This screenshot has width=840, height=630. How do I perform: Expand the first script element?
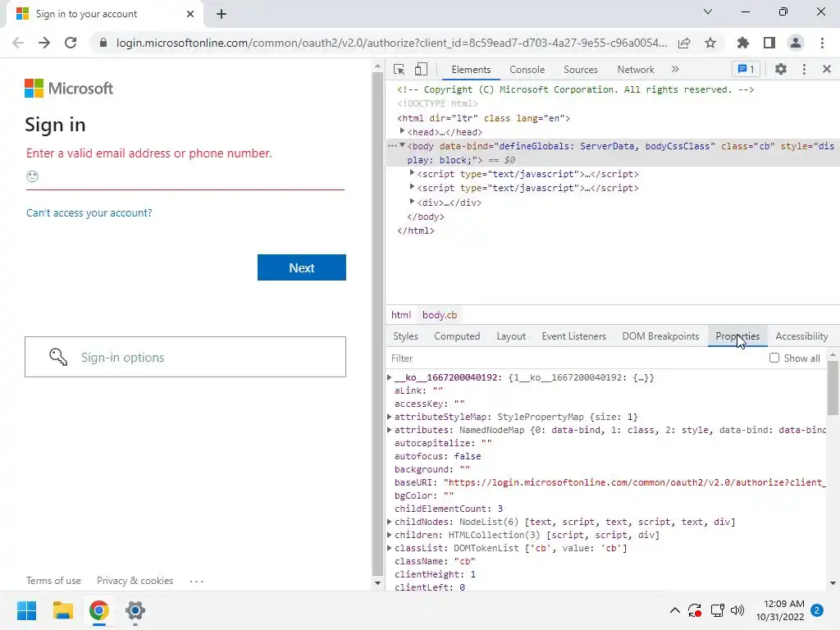click(x=412, y=173)
